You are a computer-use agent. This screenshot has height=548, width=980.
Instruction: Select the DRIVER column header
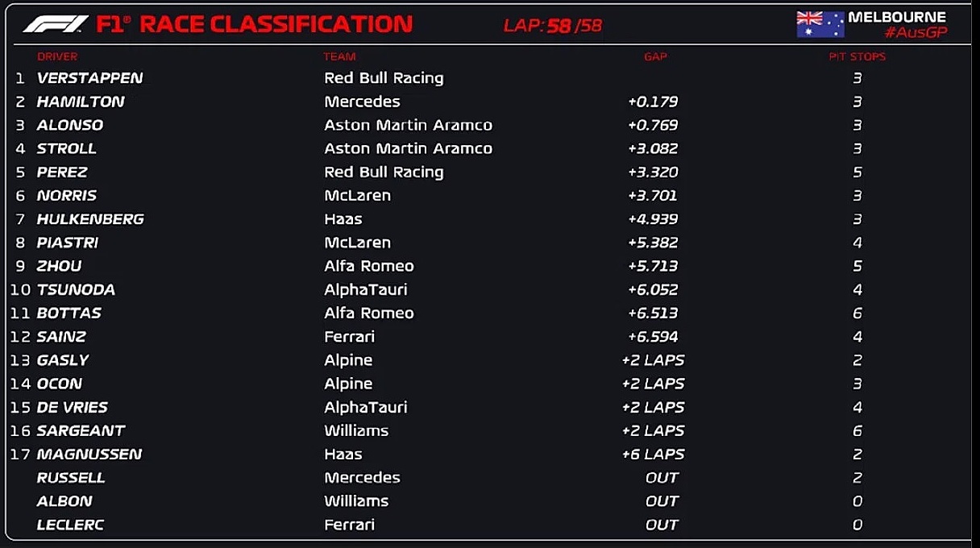(57, 56)
